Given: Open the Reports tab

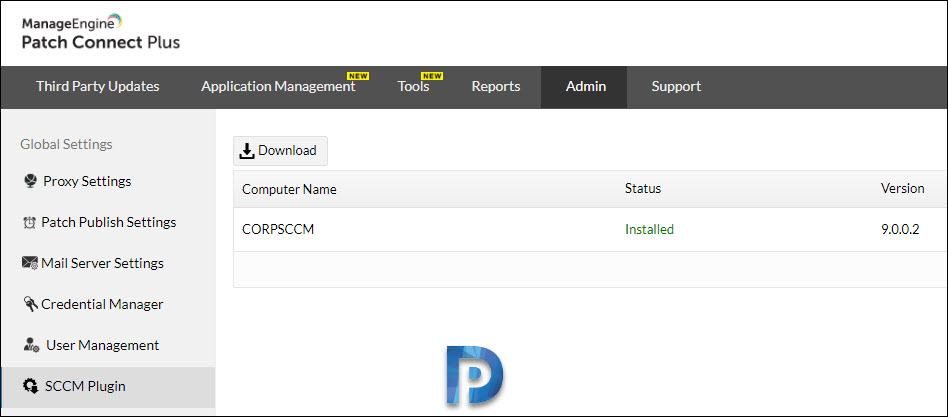Looking at the screenshot, I should pos(496,86).
